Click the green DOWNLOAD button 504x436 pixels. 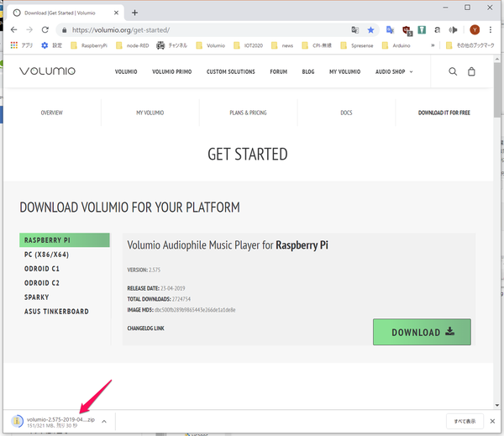(422, 332)
